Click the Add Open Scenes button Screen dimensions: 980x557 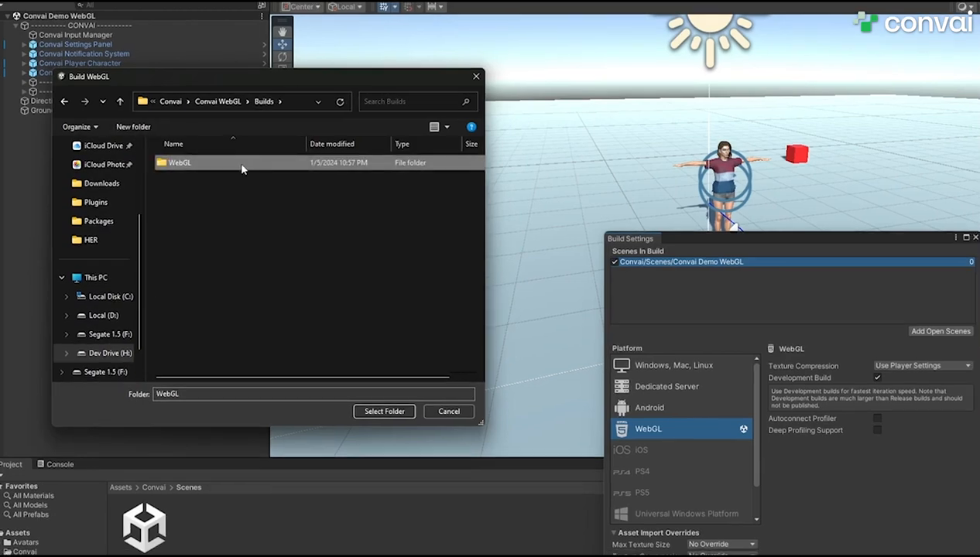pos(940,331)
